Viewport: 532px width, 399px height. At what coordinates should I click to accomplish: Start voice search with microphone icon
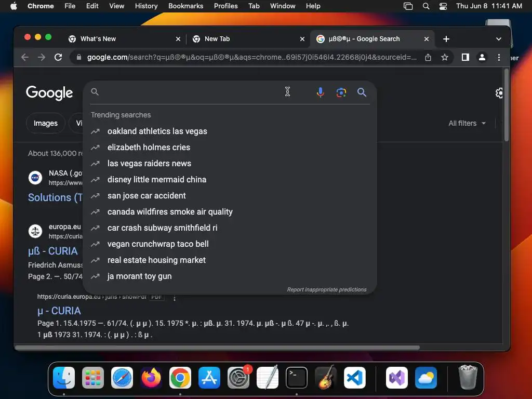[x=320, y=92]
